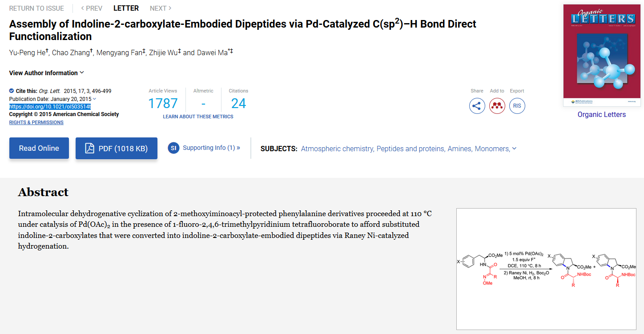Download the PDF (1018 KB)
This screenshot has width=644, height=334.
click(x=117, y=148)
